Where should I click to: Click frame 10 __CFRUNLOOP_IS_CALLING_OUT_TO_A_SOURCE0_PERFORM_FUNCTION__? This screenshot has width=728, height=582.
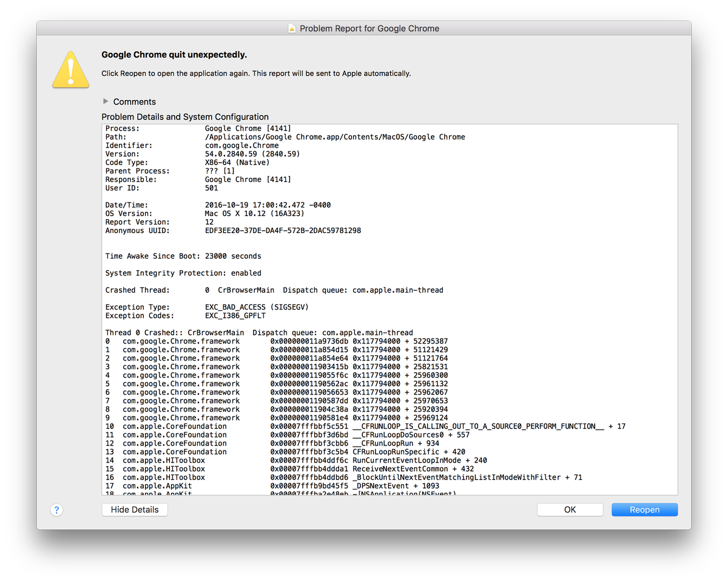click(x=366, y=426)
